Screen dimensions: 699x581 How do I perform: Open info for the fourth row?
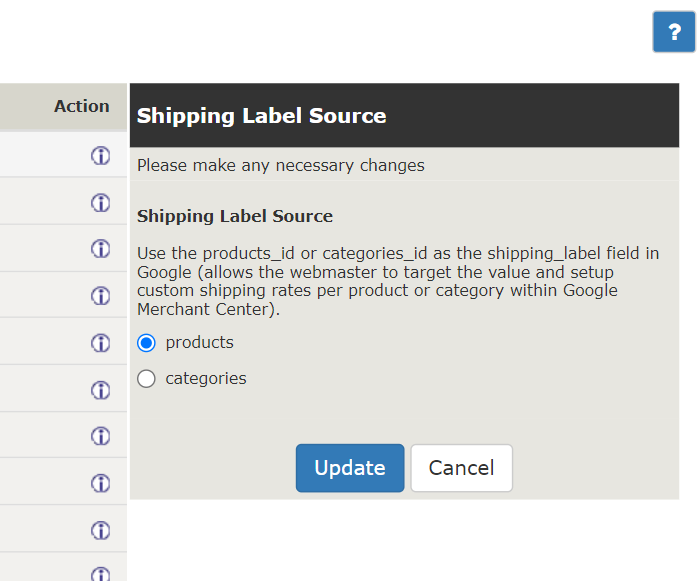pos(101,296)
